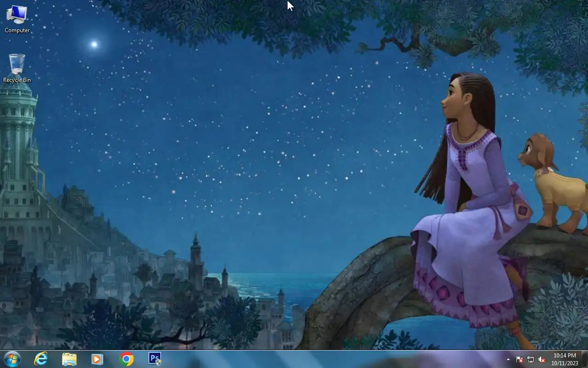588x368 pixels.
Task: Launch Photoshop from taskbar
Action: point(155,359)
